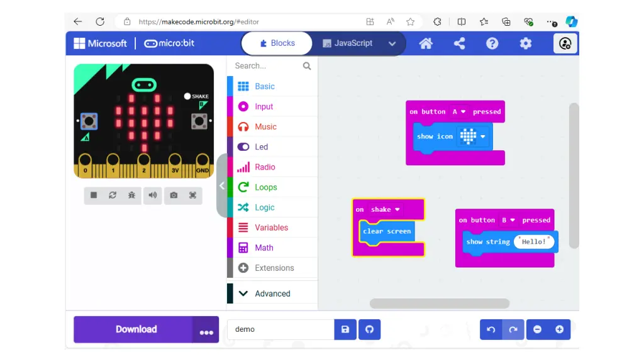Click the Download button
644x362 pixels.
[x=133, y=329]
